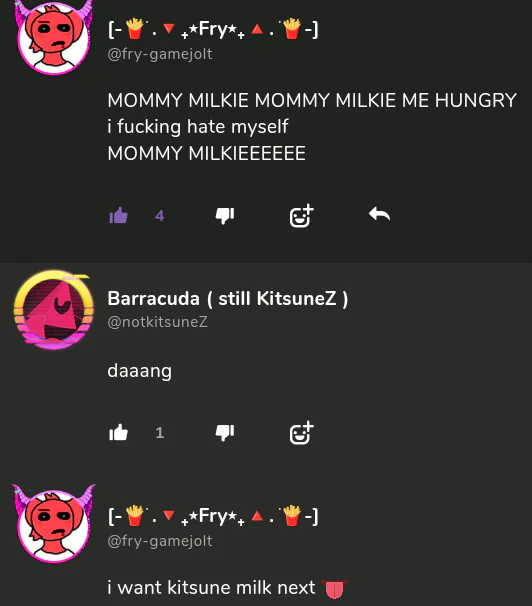Click the like count 1 on daaang
The height and width of the screenshot is (606, 532).
point(160,432)
